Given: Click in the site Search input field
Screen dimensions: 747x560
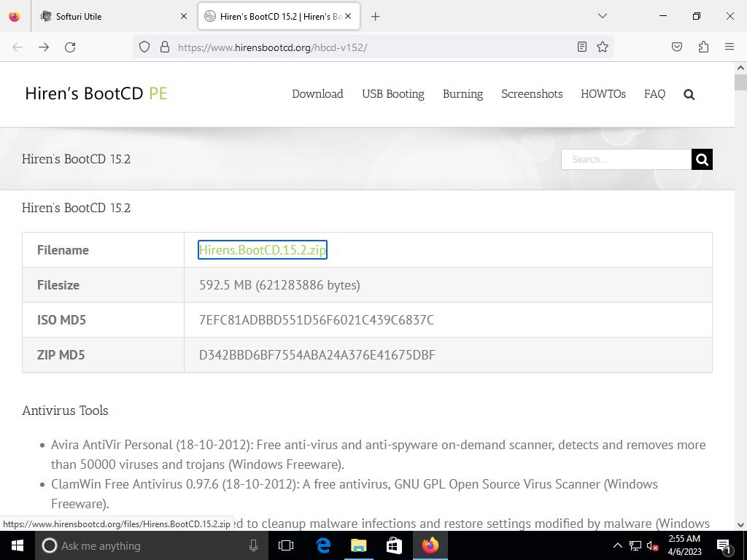Looking at the screenshot, I should [x=625, y=159].
